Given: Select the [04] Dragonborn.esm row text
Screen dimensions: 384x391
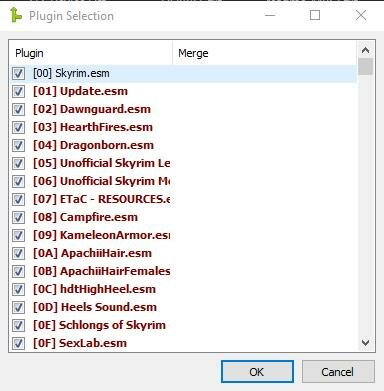Looking at the screenshot, I should tap(94, 145).
